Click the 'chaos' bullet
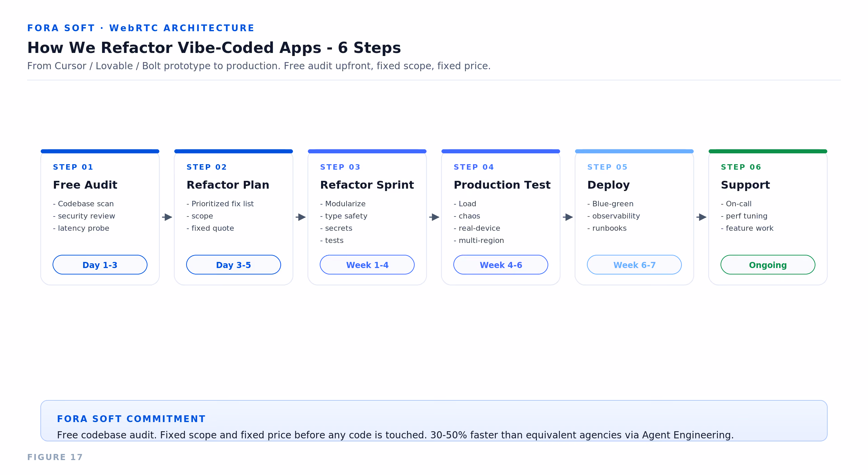Screen dimensions: 868x475 467,216
